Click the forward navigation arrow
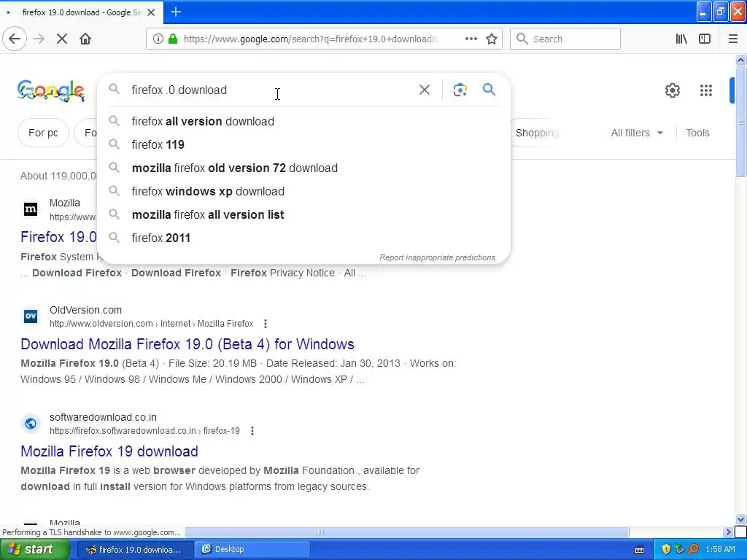The width and height of the screenshot is (747, 560). coord(39,39)
